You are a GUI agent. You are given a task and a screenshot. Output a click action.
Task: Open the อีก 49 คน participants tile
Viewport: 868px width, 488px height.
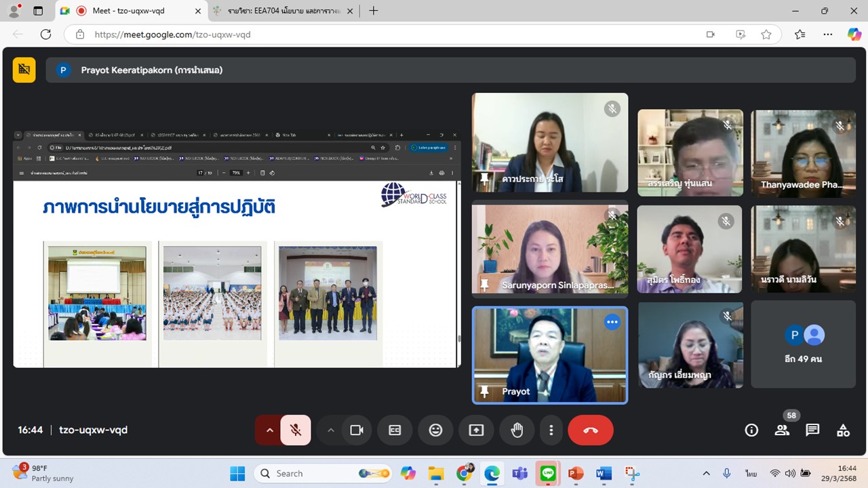click(x=804, y=344)
